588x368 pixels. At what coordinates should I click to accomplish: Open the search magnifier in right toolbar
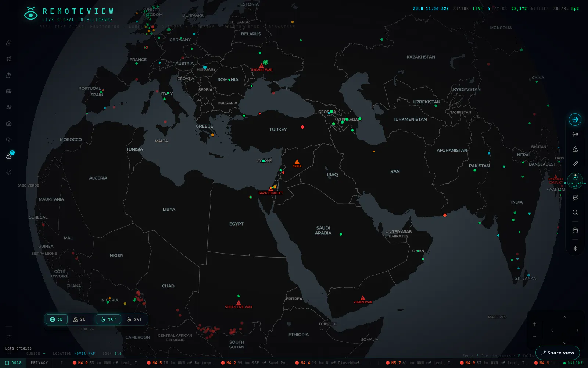pos(575,212)
